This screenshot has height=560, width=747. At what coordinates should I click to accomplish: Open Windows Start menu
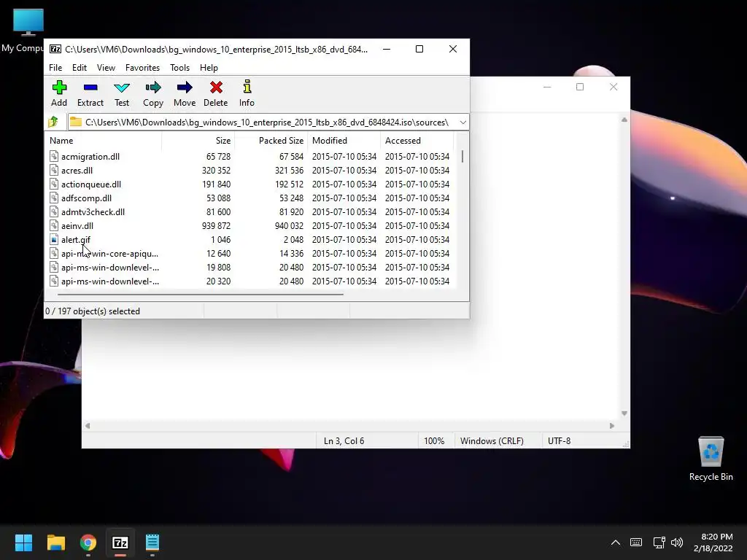pyautogui.click(x=23, y=542)
